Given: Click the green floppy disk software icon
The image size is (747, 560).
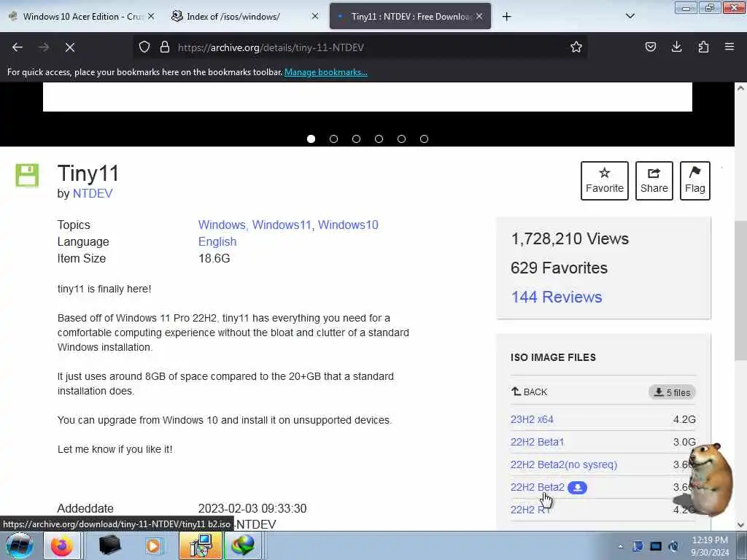Looking at the screenshot, I should point(27,175).
